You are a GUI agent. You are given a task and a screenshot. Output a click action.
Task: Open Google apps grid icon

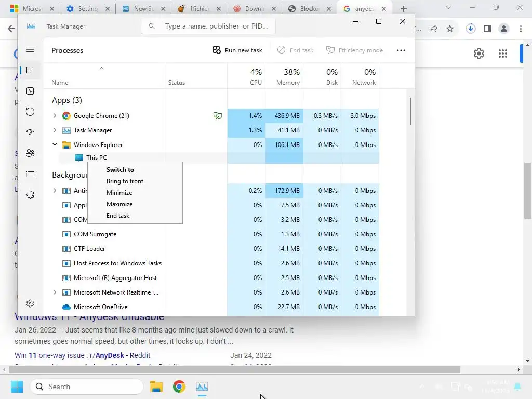pos(503,54)
